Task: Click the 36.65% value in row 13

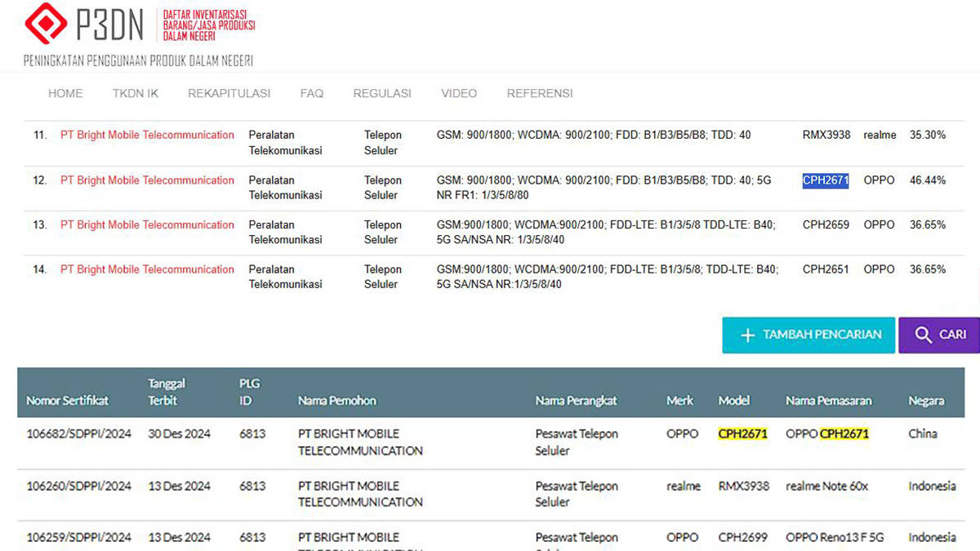Action: pyautogui.click(x=928, y=224)
